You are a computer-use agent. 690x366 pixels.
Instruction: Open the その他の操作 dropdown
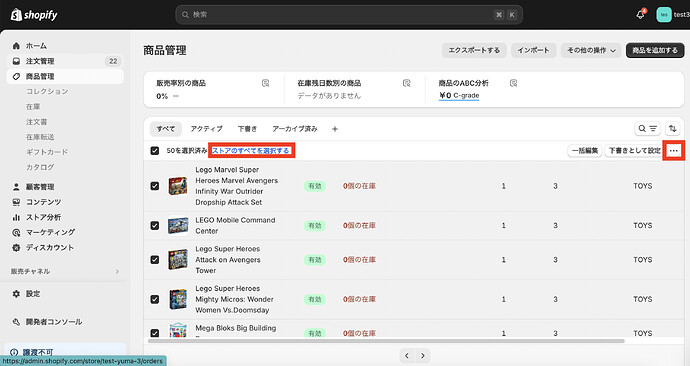[x=591, y=50]
